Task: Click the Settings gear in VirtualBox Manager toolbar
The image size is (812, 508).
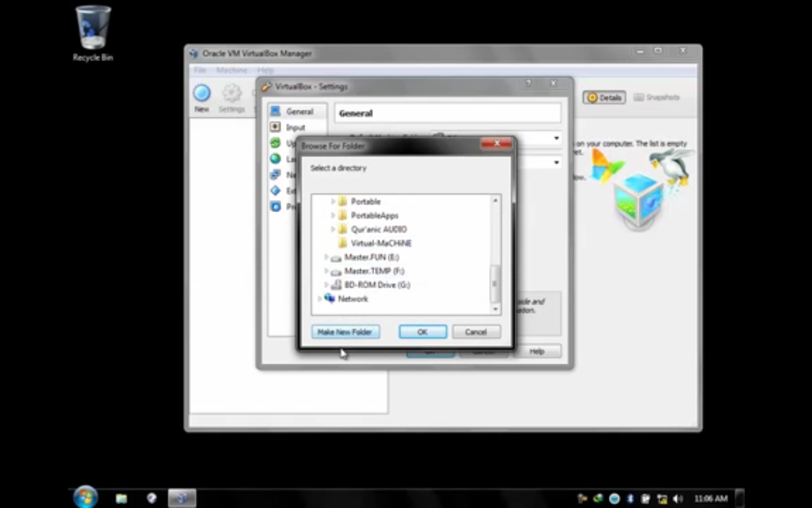Action: 232,94
